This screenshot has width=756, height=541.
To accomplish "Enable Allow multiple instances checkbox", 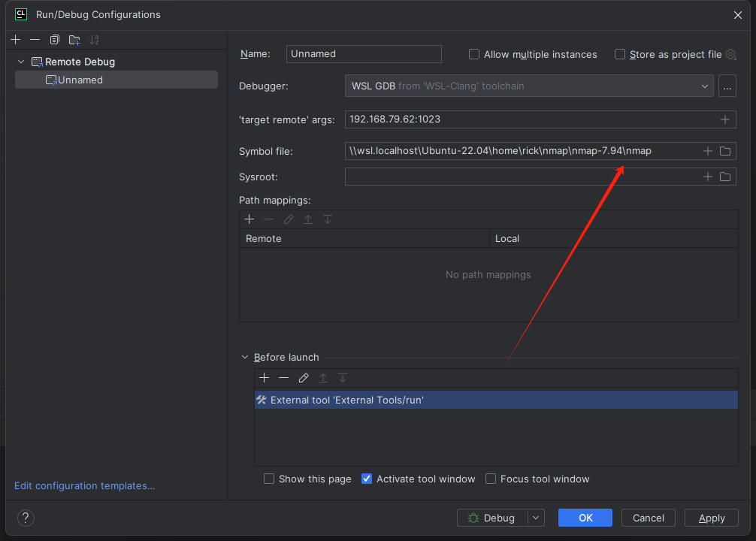I will point(474,54).
